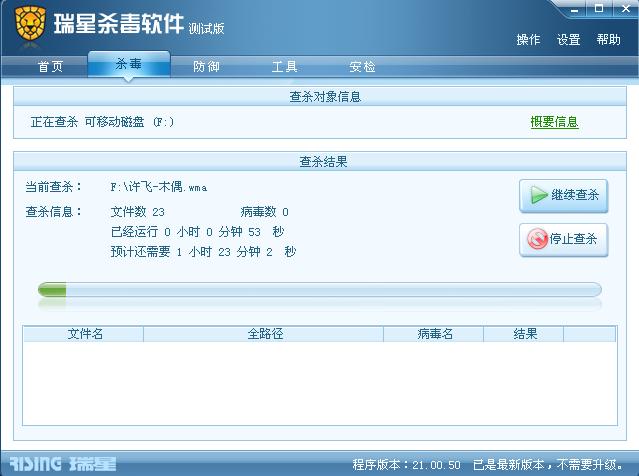This screenshot has height=476, width=639.
Task: Click the 继续查杀 button
Action: coord(564,195)
